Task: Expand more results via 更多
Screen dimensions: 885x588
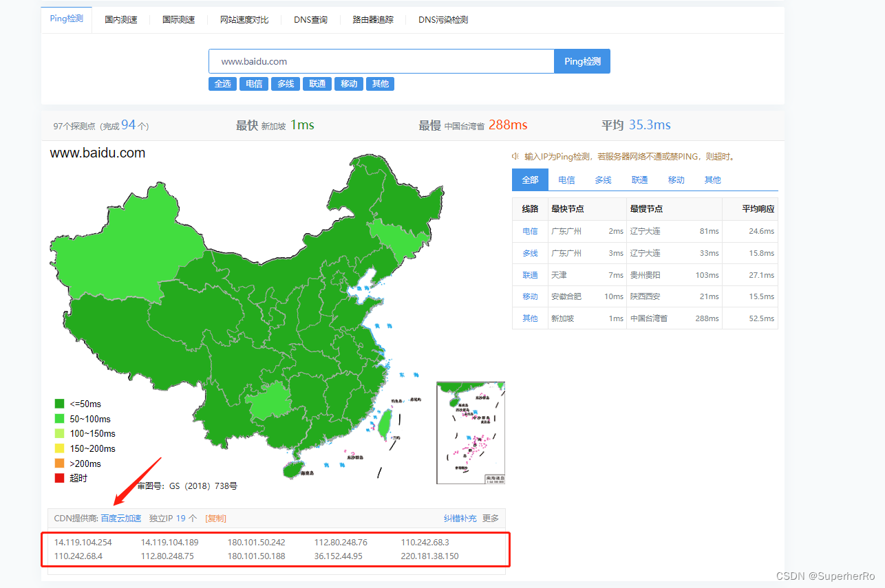Action: pyautogui.click(x=490, y=519)
